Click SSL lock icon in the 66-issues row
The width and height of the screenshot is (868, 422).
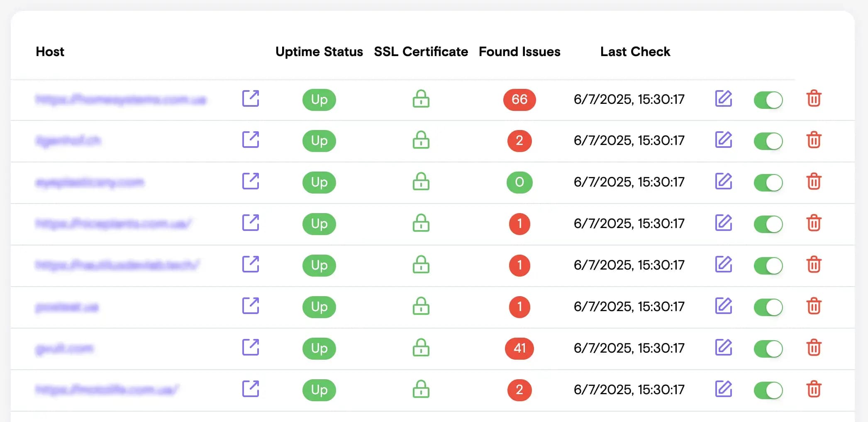(x=421, y=99)
